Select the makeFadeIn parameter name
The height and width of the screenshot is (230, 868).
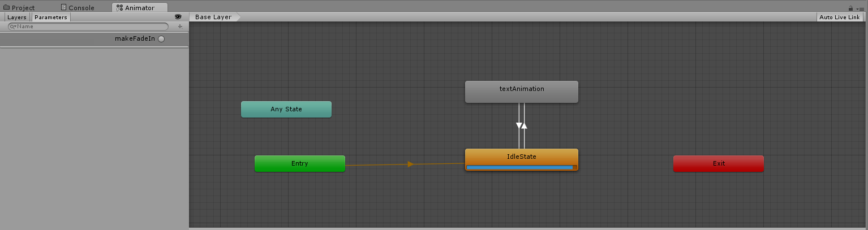(x=135, y=39)
